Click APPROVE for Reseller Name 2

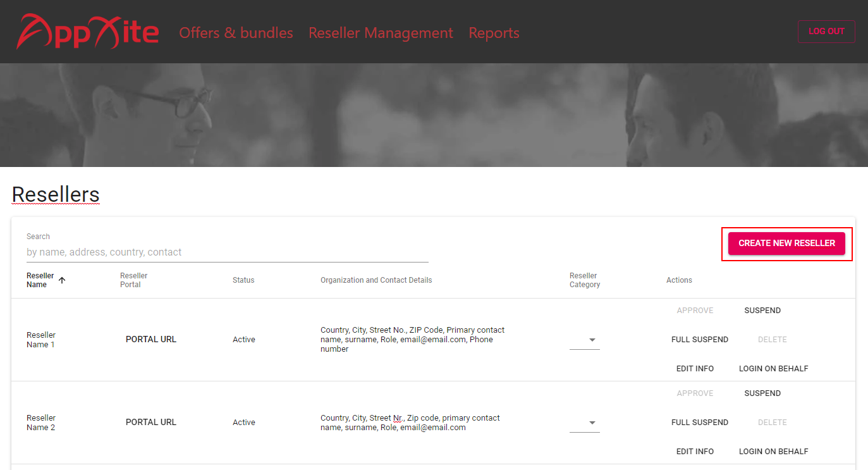(695, 393)
